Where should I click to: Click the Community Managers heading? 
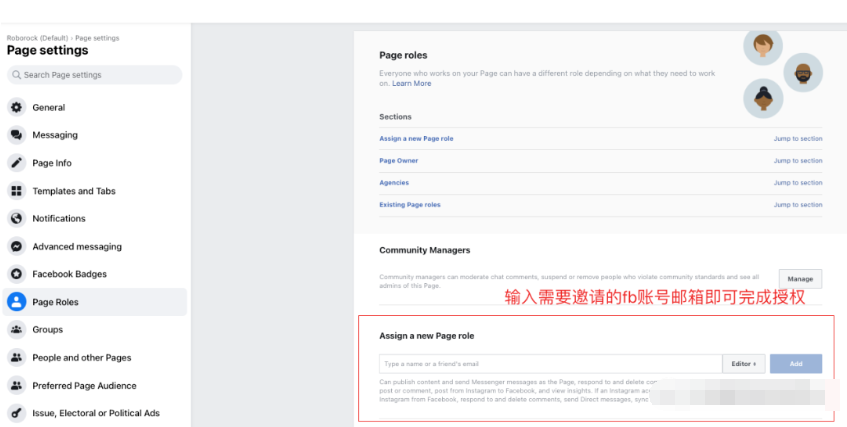425,250
